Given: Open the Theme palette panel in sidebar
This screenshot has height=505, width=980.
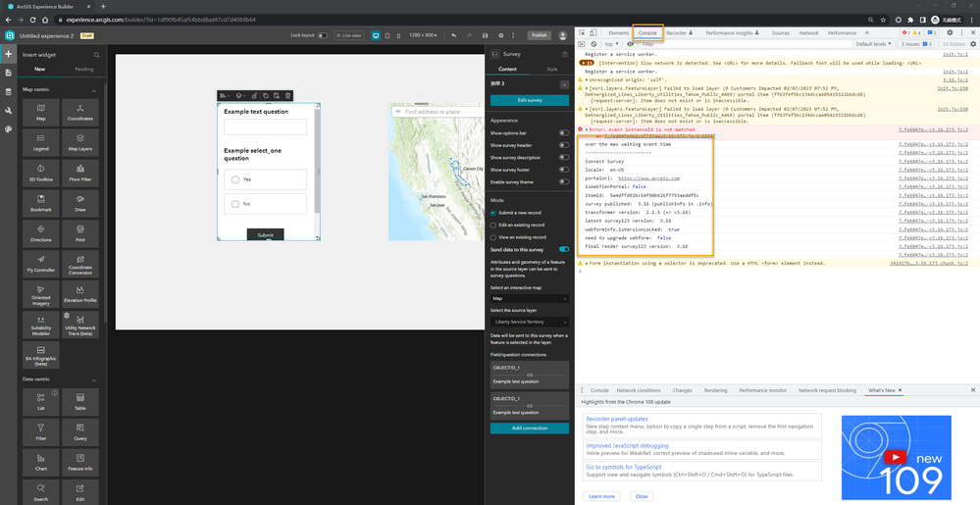Looking at the screenshot, I should click(8, 128).
